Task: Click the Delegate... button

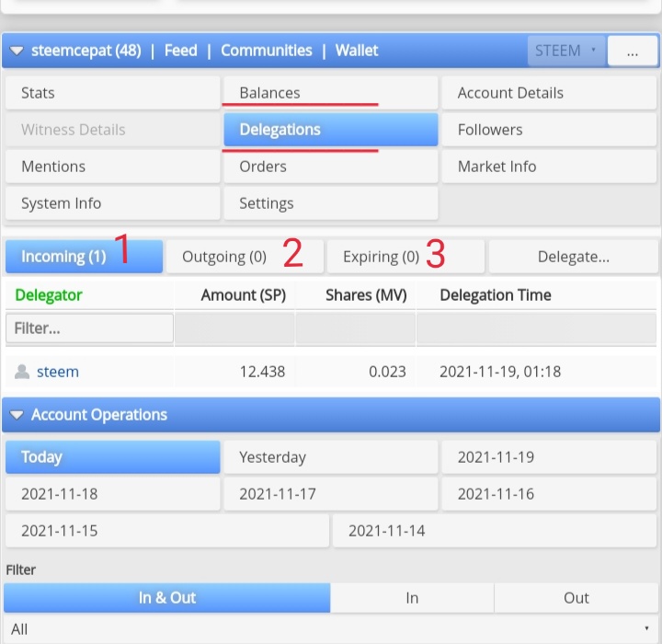Action: click(574, 257)
